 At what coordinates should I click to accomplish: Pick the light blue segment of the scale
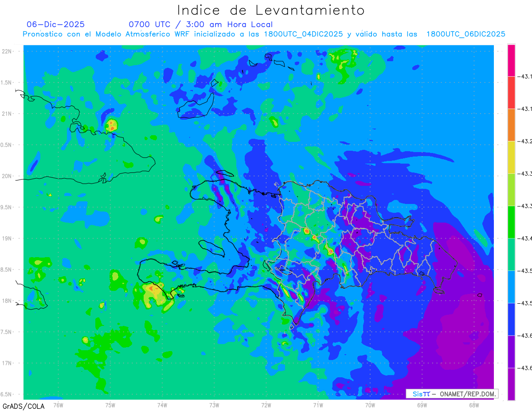[x=511, y=287]
